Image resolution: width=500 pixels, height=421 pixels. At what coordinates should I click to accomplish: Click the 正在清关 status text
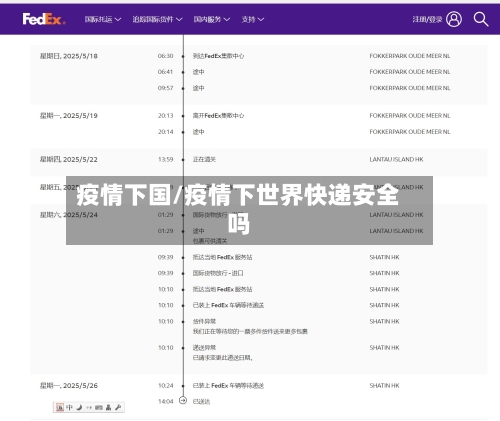(204, 159)
